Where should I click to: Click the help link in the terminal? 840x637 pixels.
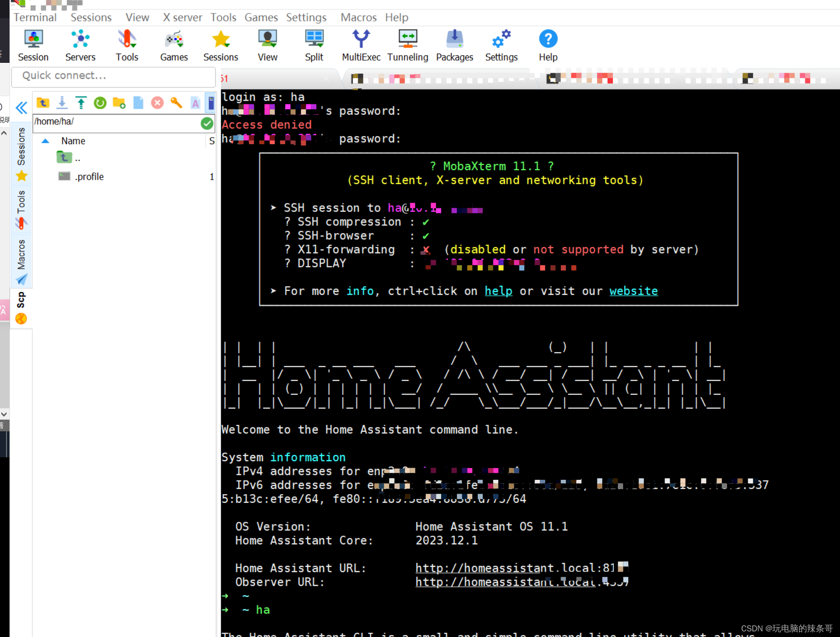(x=498, y=291)
